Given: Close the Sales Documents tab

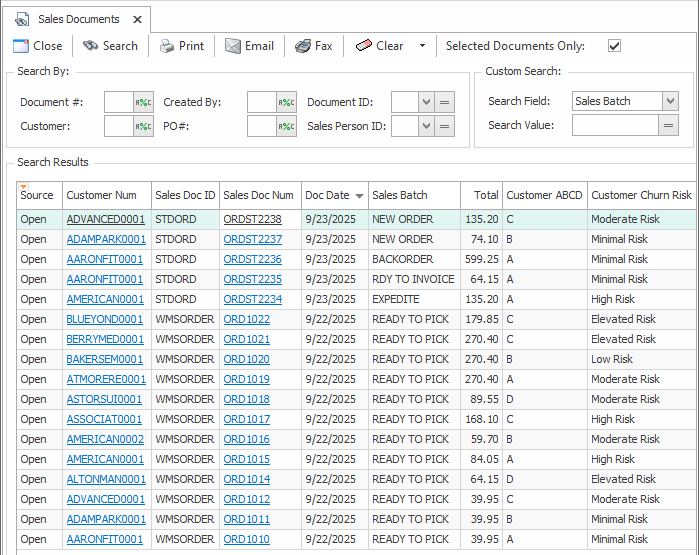Looking at the screenshot, I should [137, 19].
